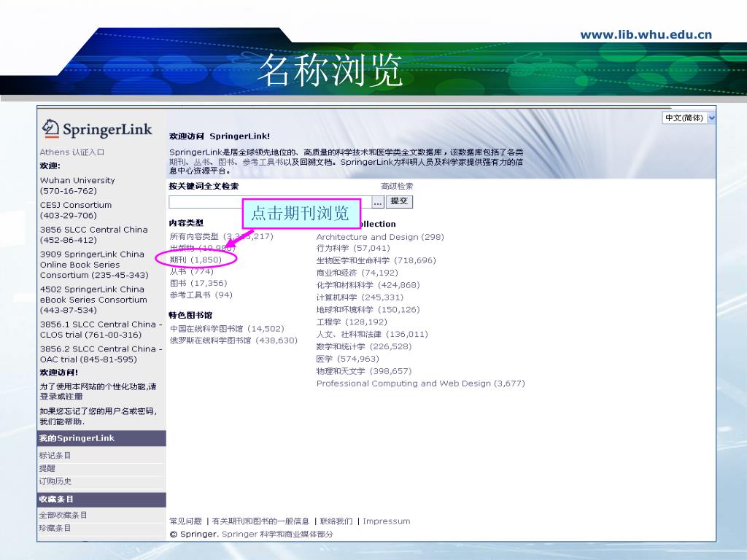The height and width of the screenshot is (560, 747).
Task: Click the forgotten password help text
Action: (98, 416)
